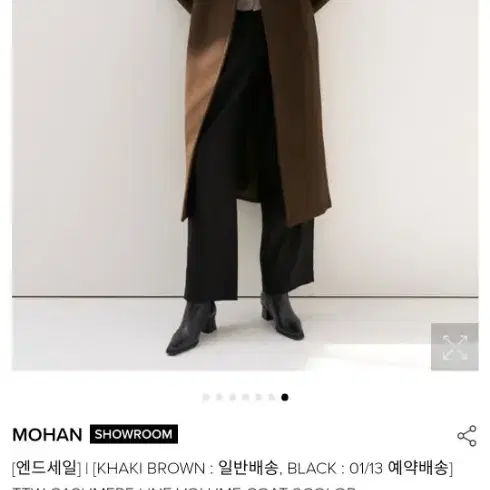
Task: Jump to the fourth carousel dot
Action: tap(245, 397)
